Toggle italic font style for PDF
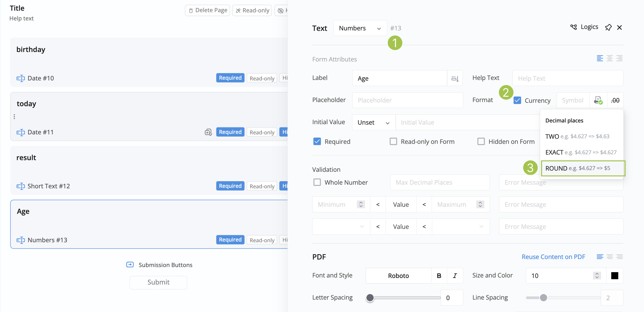Screen dimensions: 644x312 455,275
